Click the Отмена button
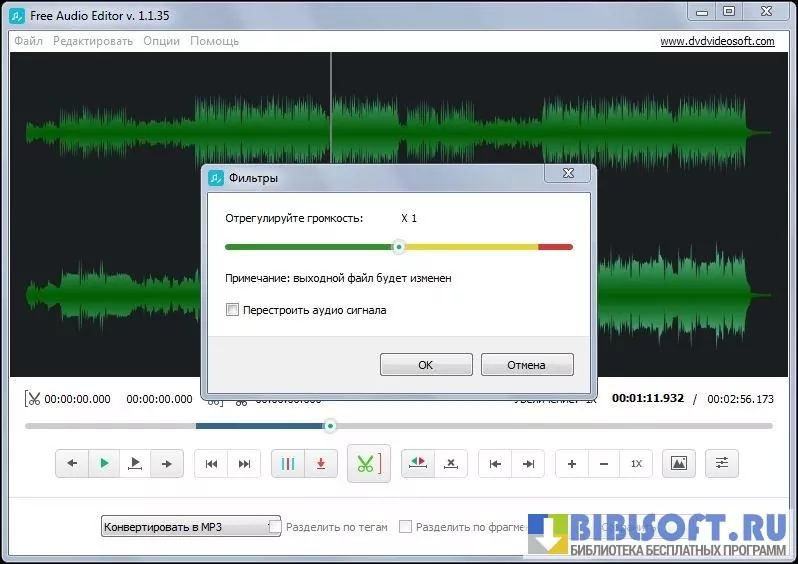Screen dimensions: 798x564 pyautogui.click(x=526, y=365)
